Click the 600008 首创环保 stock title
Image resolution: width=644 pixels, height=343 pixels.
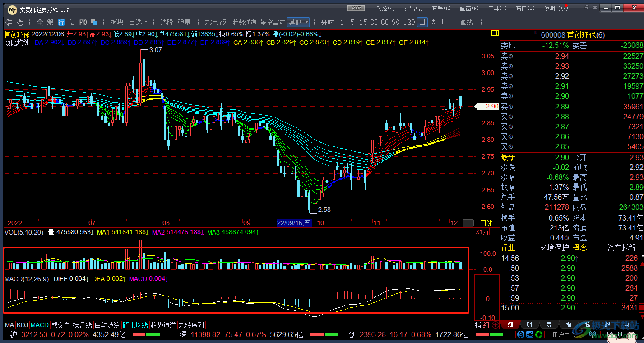(573, 35)
